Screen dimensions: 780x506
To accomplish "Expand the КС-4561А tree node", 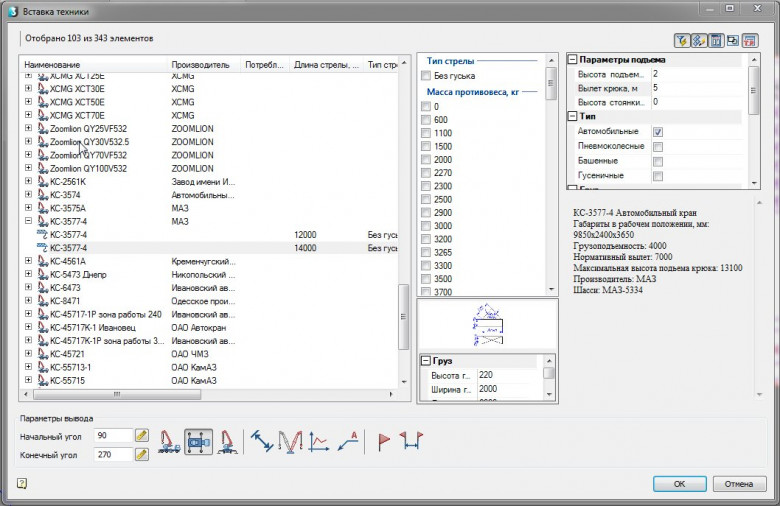I will [x=28, y=261].
